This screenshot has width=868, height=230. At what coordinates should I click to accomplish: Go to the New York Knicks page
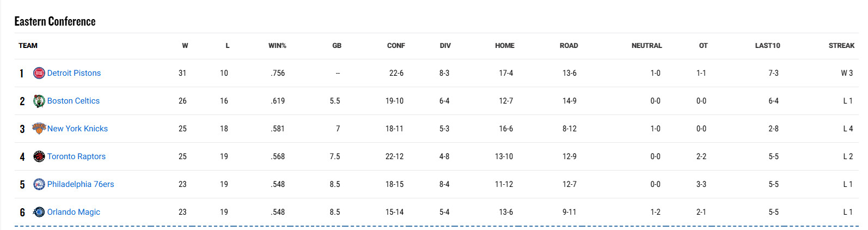[x=77, y=129]
